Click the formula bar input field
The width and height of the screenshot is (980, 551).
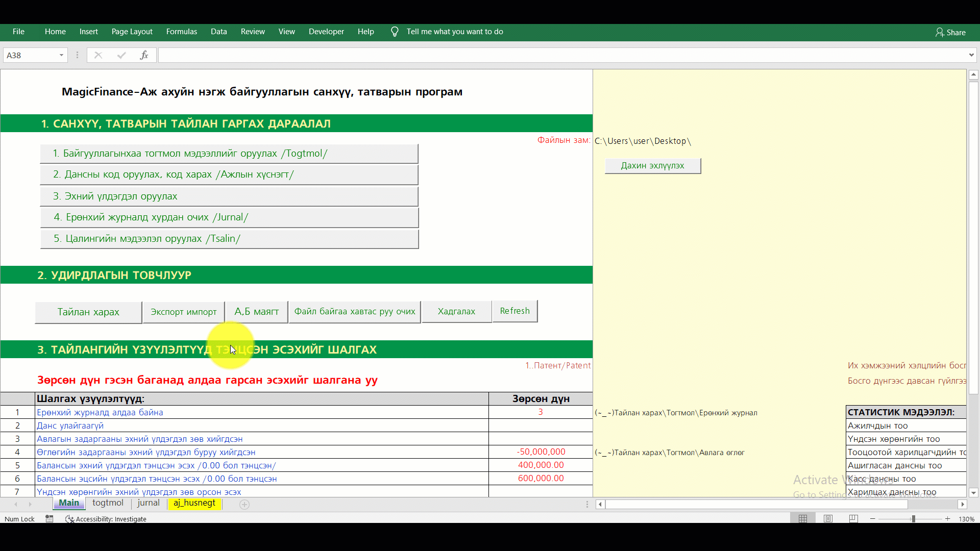click(561, 55)
